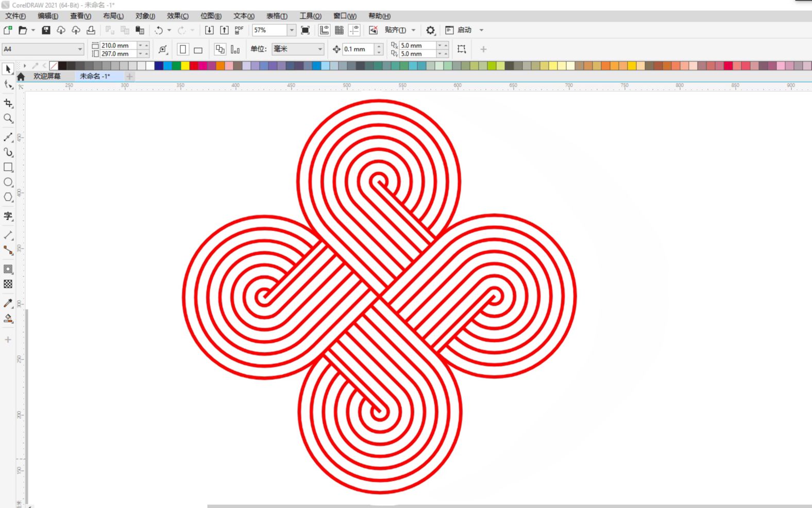Image resolution: width=812 pixels, height=508 pixels.
Task: Open the zoom level 57% dropdown
Action: (292, 30)
